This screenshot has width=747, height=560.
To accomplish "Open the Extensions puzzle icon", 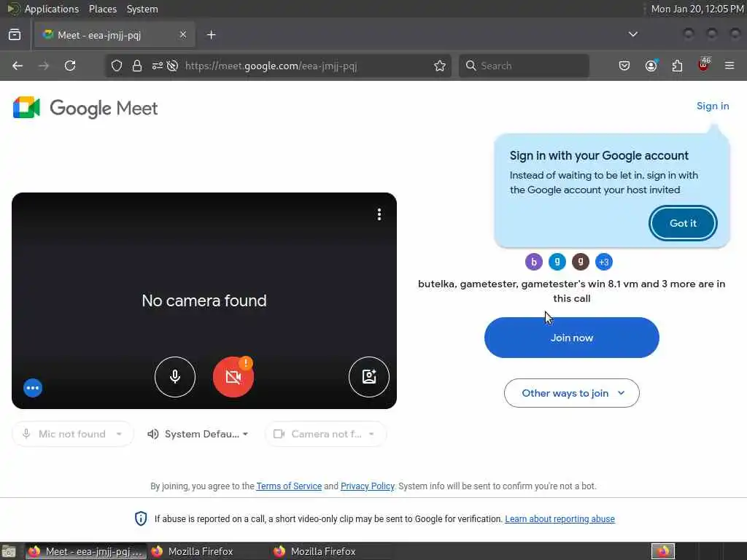I will point(677,66).
